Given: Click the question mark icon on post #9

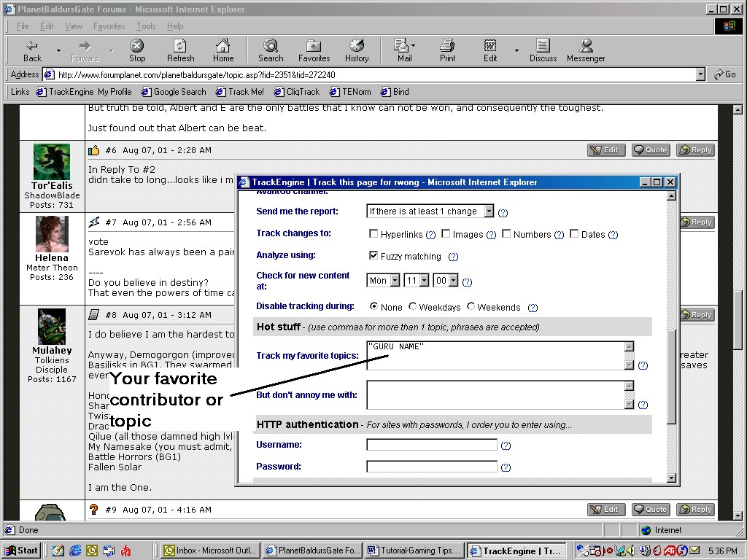Looking at the screenshot, I should coord(94,509).
